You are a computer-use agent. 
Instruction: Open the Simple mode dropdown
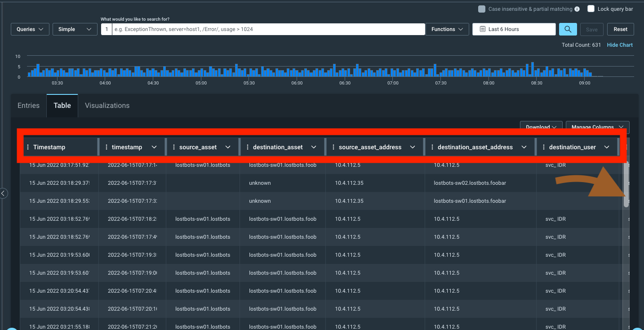pyautogui.click(x=75, y=29)
